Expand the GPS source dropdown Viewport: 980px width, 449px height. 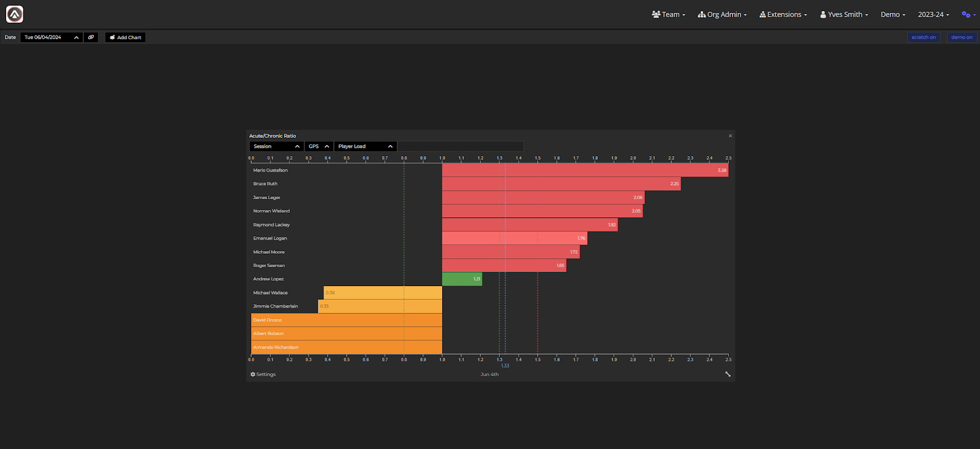click(319, 146)
